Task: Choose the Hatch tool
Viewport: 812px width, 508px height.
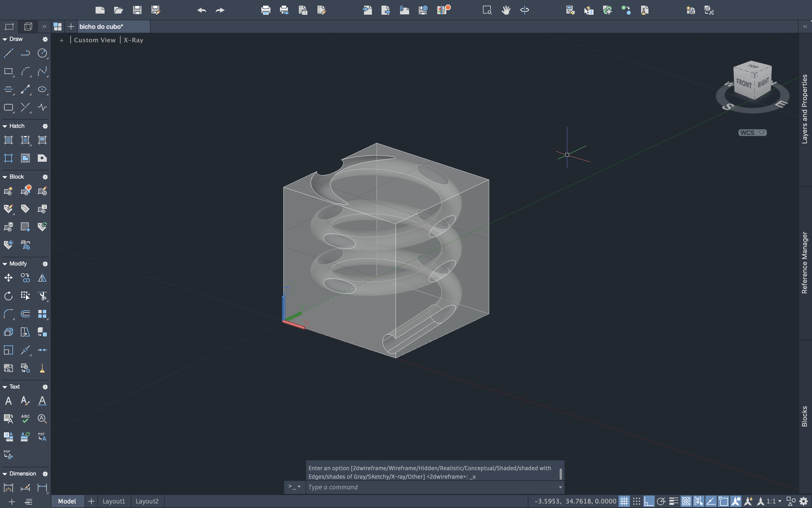Action: 8,140
